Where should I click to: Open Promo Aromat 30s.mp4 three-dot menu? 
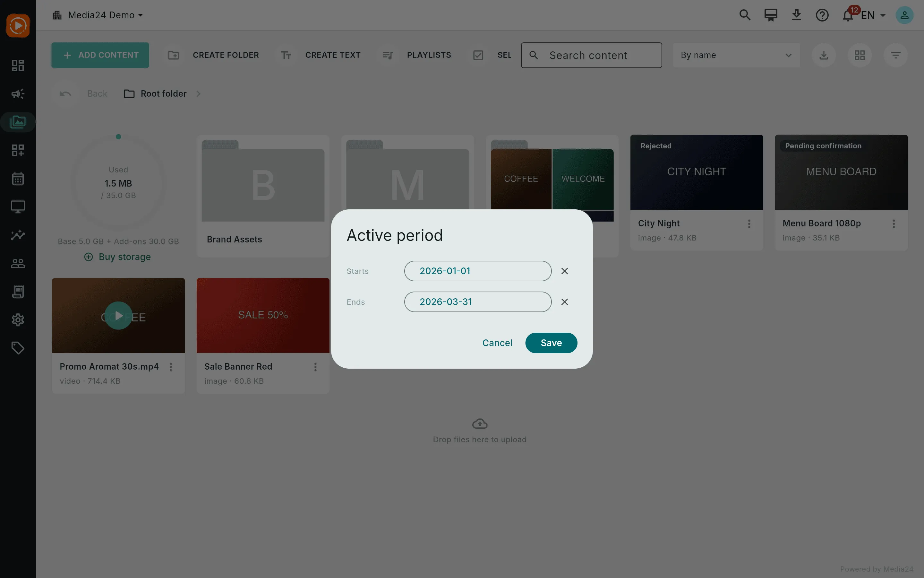point(171,367)
